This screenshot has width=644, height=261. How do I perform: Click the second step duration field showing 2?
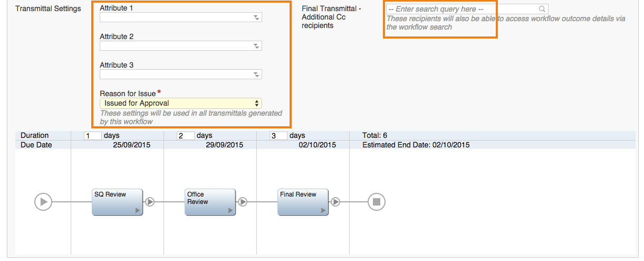coord(186,136)
